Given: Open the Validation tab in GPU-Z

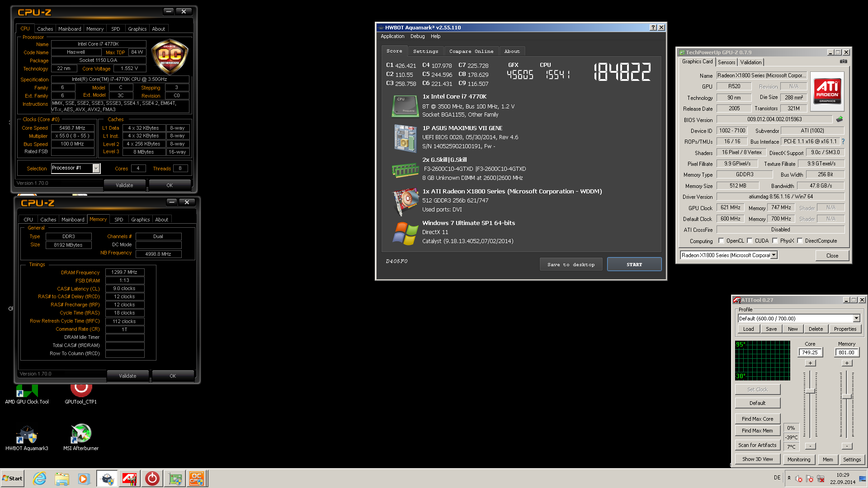Looking at the screenshot, I should click(751, 62).
